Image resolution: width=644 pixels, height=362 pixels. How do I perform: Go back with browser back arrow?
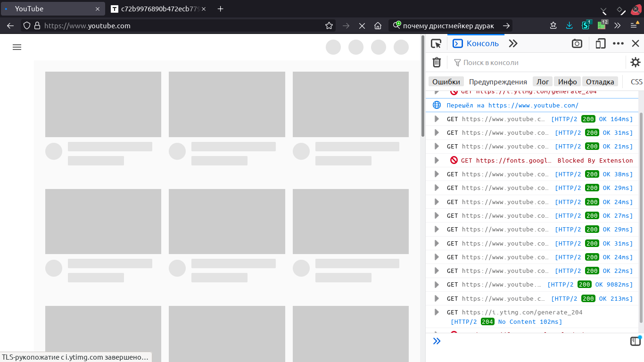[10, 26]
